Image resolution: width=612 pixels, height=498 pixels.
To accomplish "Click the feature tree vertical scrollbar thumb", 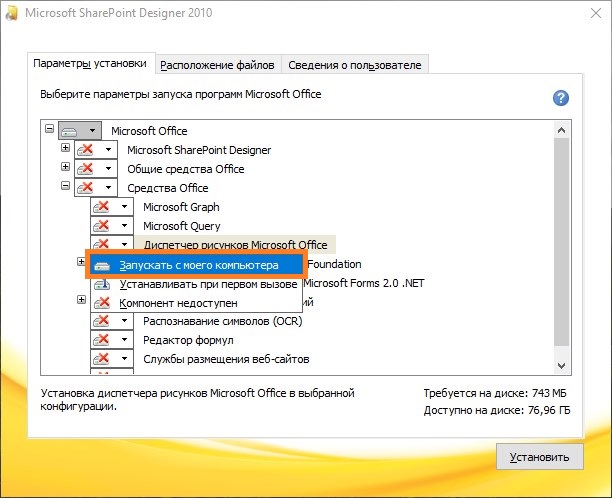I will coord(561,241).
